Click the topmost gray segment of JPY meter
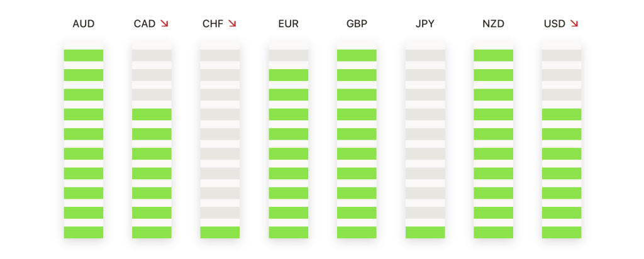Image resolution: width=644 pixels, height=259 pixels. [x=425, y=55]
